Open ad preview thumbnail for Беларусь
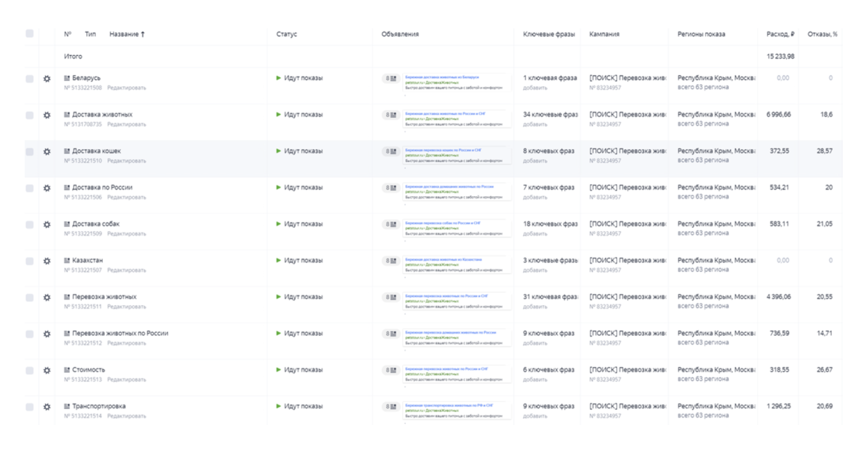 [456, 82]
